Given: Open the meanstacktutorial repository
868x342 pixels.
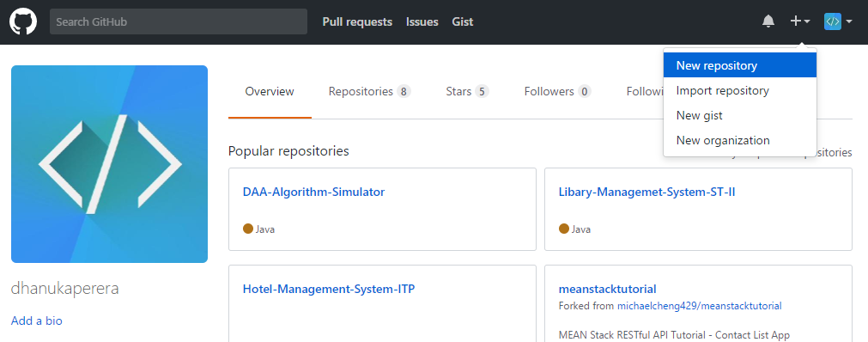Looking at the screenshot, I should coord(607,289).
